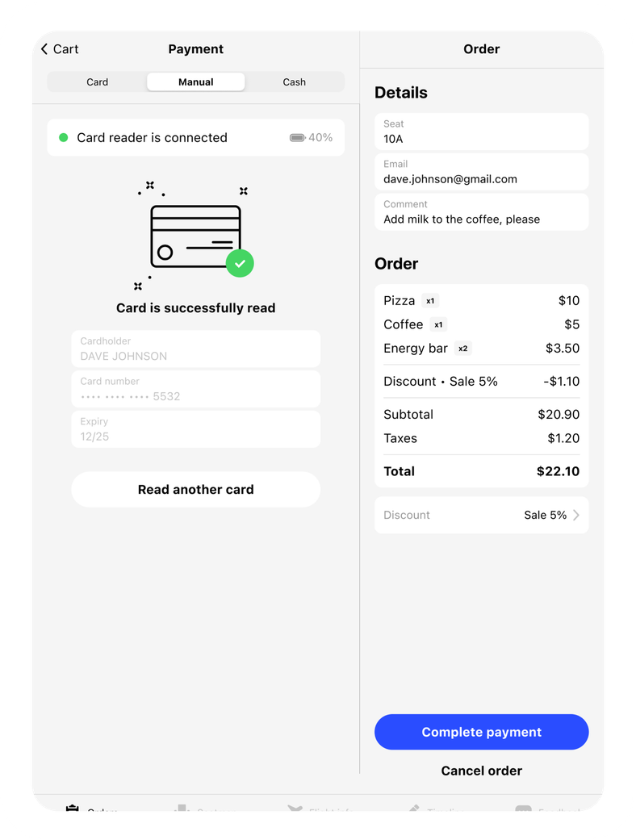Switch to the Cash payment tab
The width and height of the screenshot is (636, 840).
294,82
